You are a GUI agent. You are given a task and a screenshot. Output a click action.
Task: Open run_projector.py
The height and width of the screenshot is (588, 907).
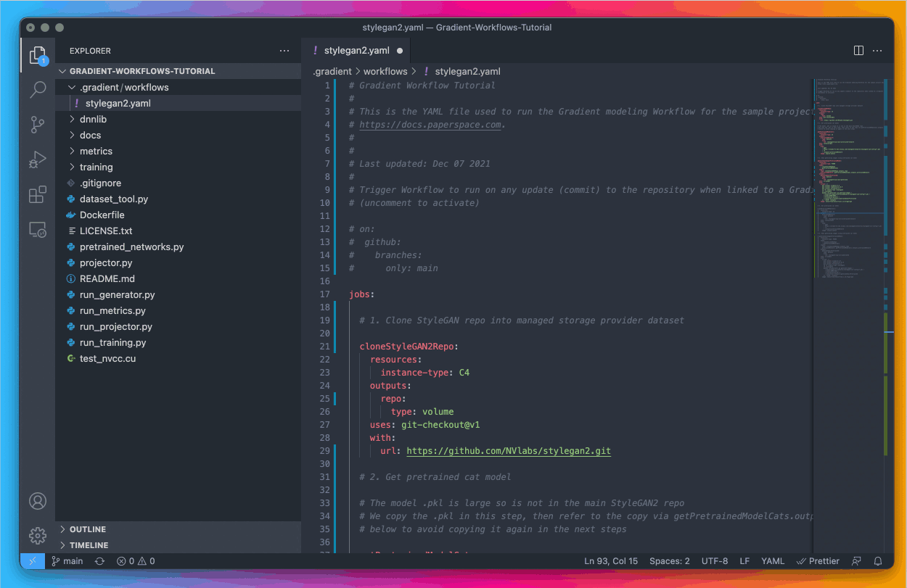178,326
